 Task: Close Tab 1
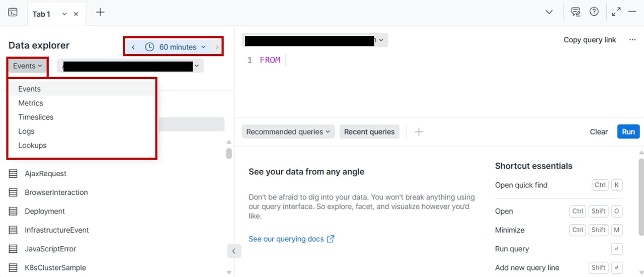click(76, 14)
